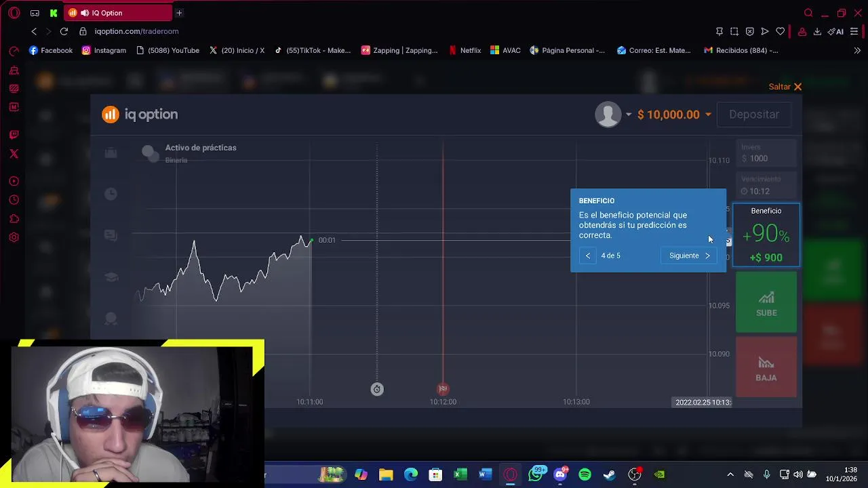This screenshot has width=868, height=488.
Task: Open Spotify from the taskbar
Action: (585, 474)
